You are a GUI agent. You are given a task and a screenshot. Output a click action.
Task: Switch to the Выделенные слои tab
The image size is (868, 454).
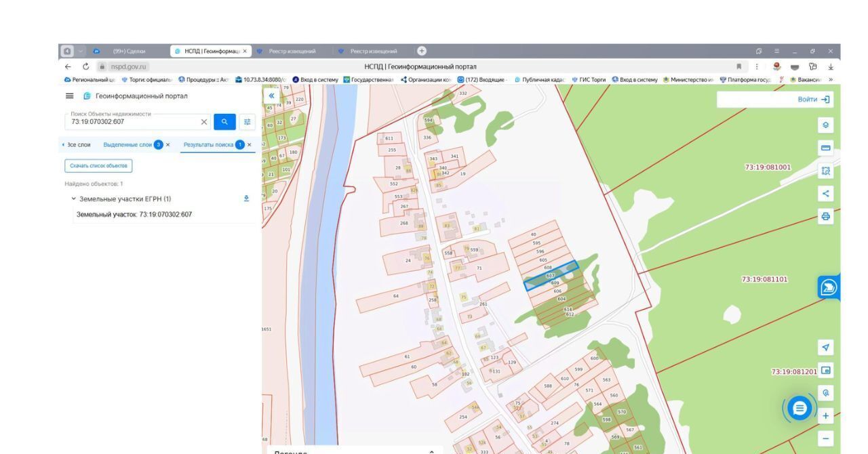(x=127, y=144)
